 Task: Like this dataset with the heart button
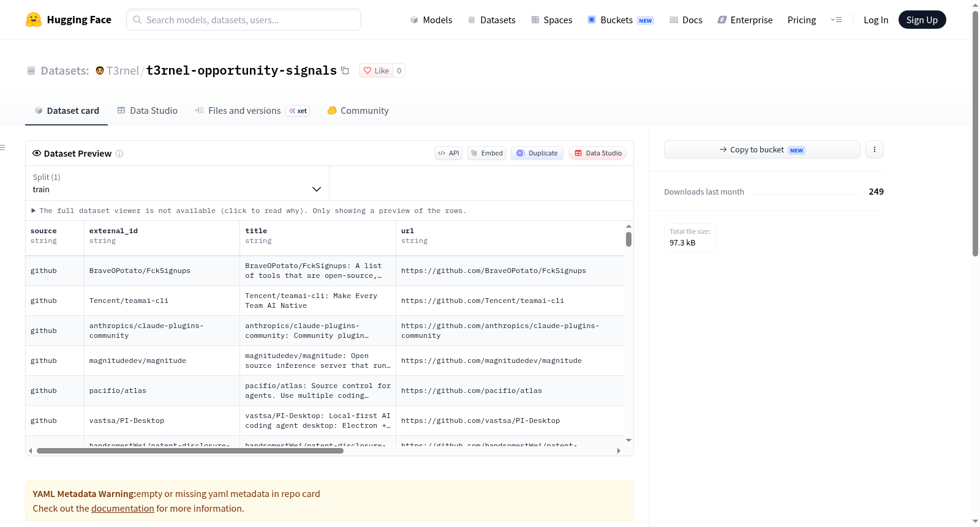(376, 70)
